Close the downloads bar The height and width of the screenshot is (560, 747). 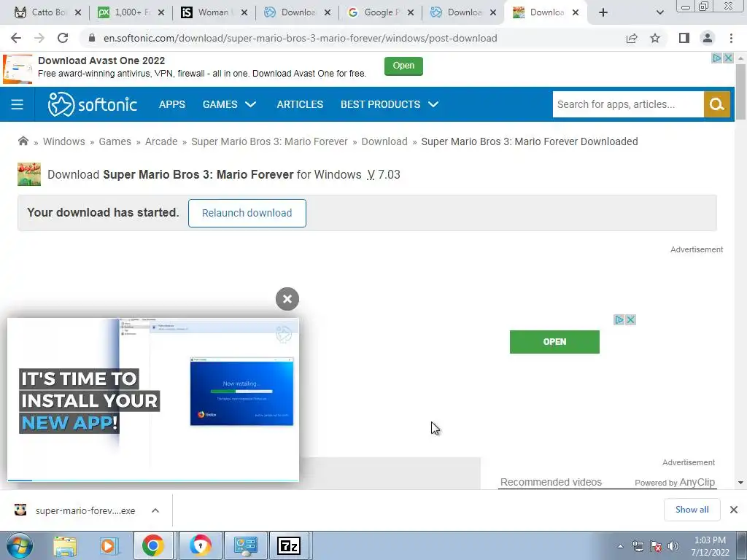pos(734,510)
